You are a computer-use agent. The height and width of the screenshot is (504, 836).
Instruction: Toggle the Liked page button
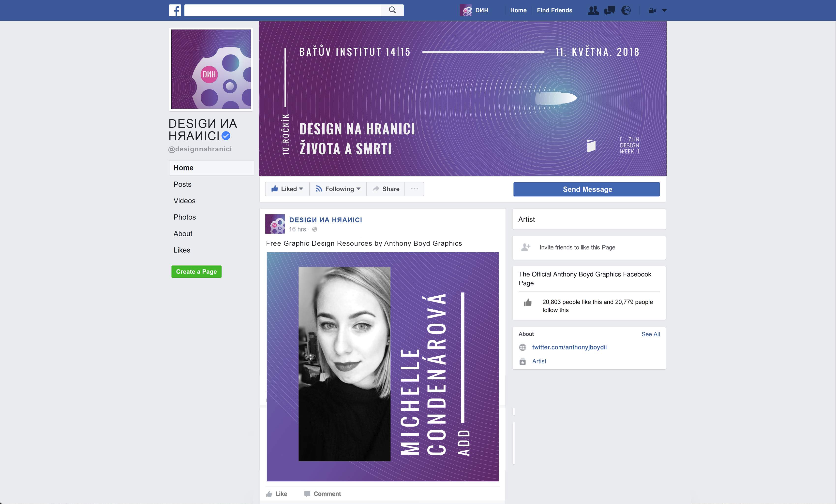click(x=287, y=189)
